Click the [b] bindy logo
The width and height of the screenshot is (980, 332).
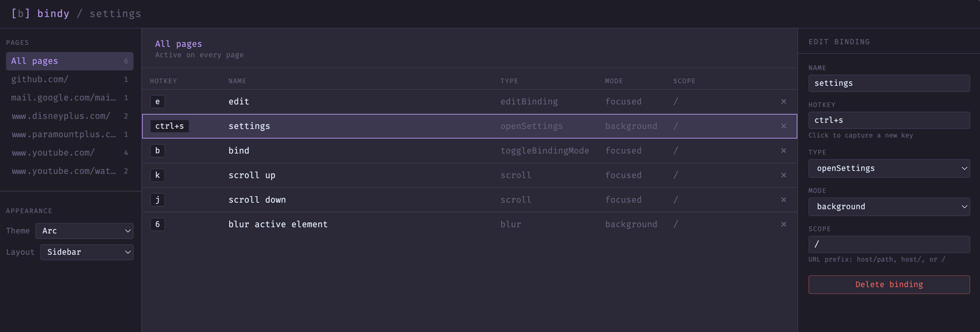tap(40, 14)
